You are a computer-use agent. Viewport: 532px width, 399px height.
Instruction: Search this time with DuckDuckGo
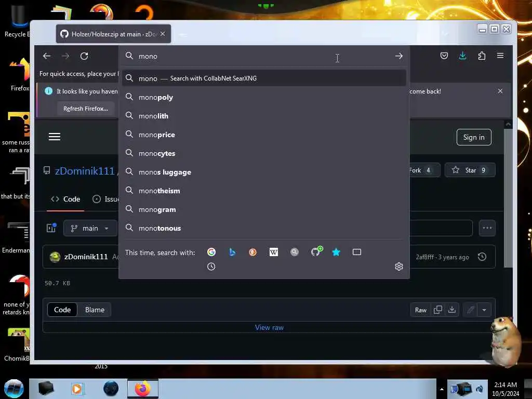[253, 252]
